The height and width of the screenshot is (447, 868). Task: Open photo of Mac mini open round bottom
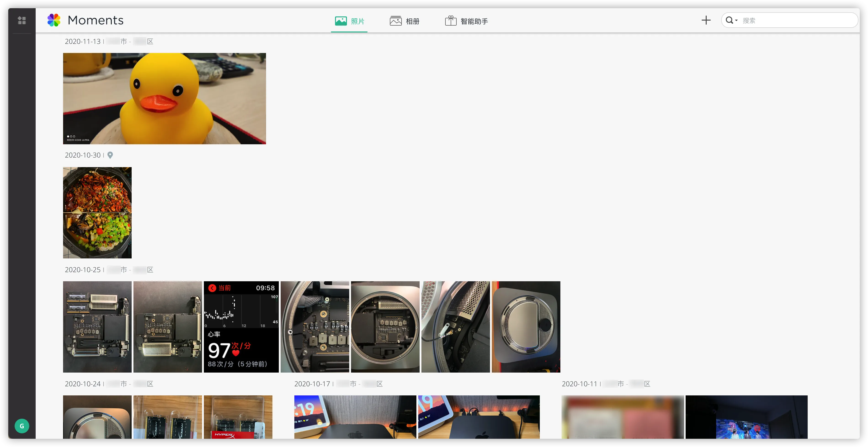(x=386, y=327)
